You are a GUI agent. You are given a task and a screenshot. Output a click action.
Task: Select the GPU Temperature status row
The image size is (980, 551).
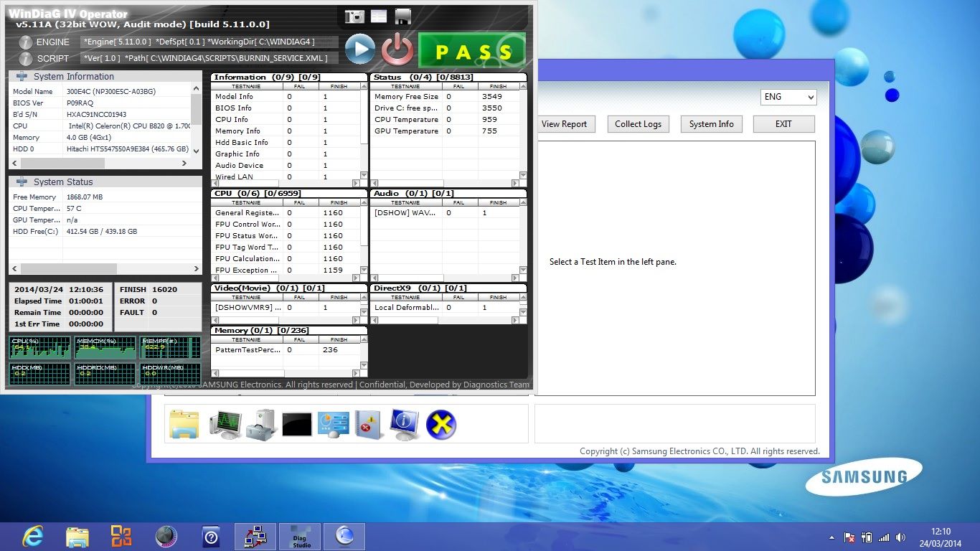pos(445,131)
